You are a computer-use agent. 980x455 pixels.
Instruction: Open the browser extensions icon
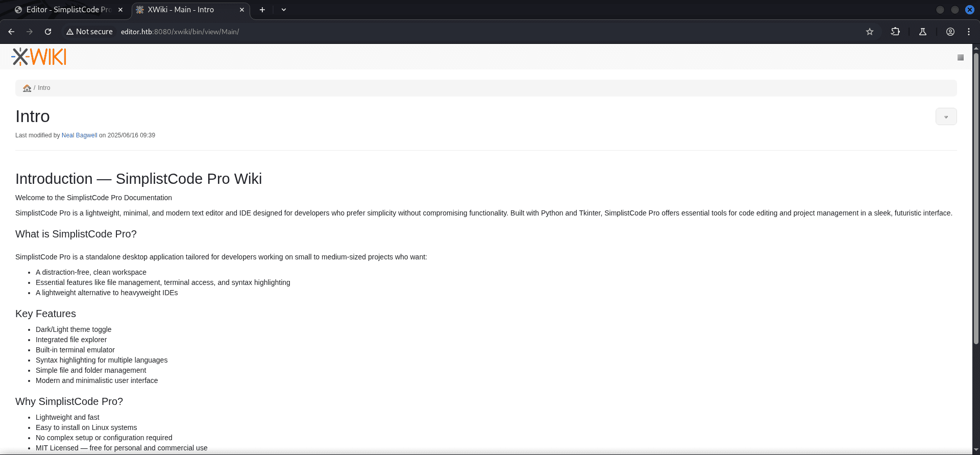click(895, 32)
